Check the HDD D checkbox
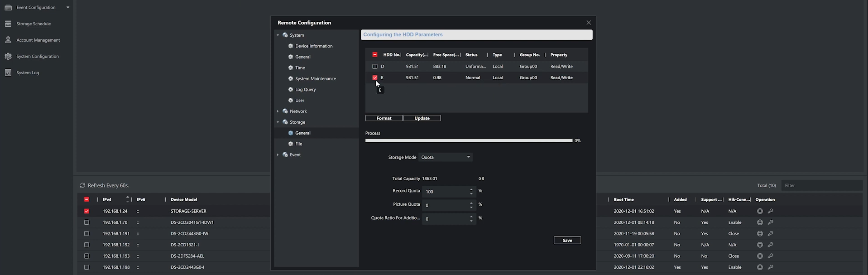The height and width of the screenshot is (275, 868). pyautogui.click(x=375, y=67)
